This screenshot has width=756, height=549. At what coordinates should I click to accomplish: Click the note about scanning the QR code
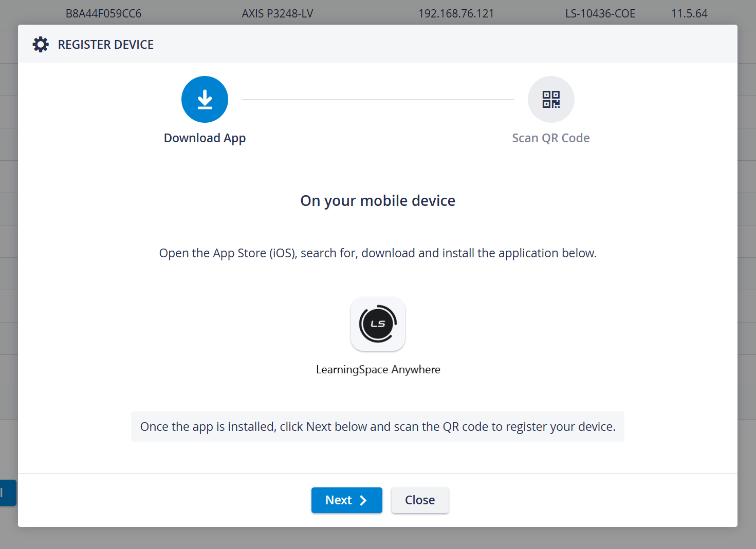[x=378, y=427]
